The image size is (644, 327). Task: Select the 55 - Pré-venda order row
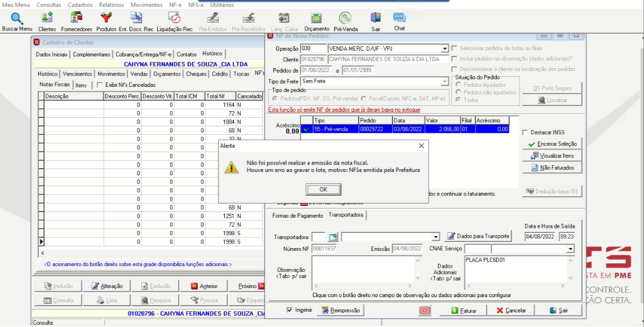[x=405, y=129]
